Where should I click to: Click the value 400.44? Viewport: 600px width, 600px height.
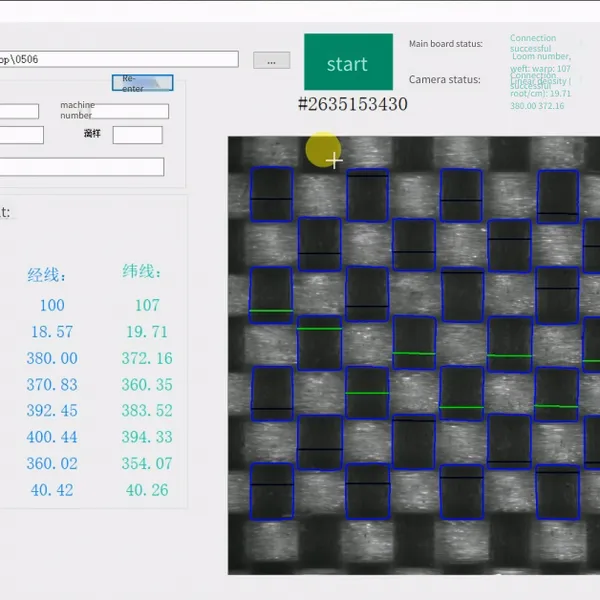[52, 437]
